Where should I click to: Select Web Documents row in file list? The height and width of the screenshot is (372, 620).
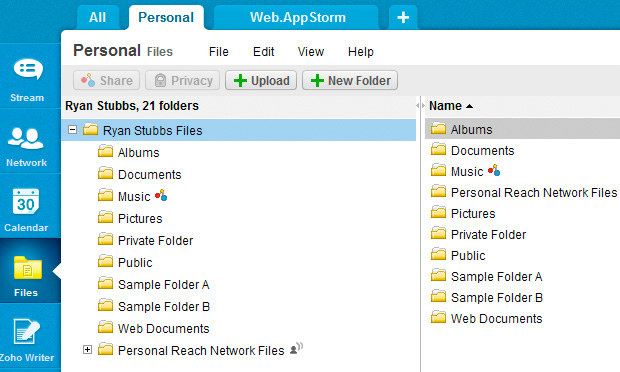pos(523,318)
